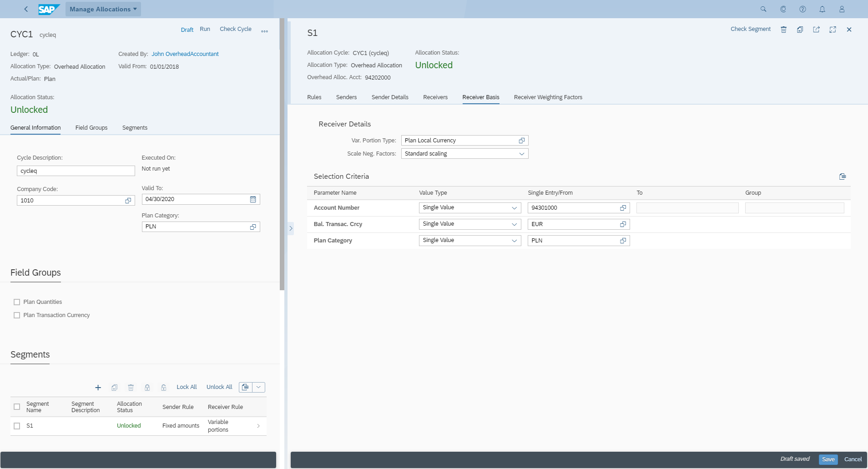The image size is (868, 469).
Task: Click the Save button
Action: (x=828, y=459)
